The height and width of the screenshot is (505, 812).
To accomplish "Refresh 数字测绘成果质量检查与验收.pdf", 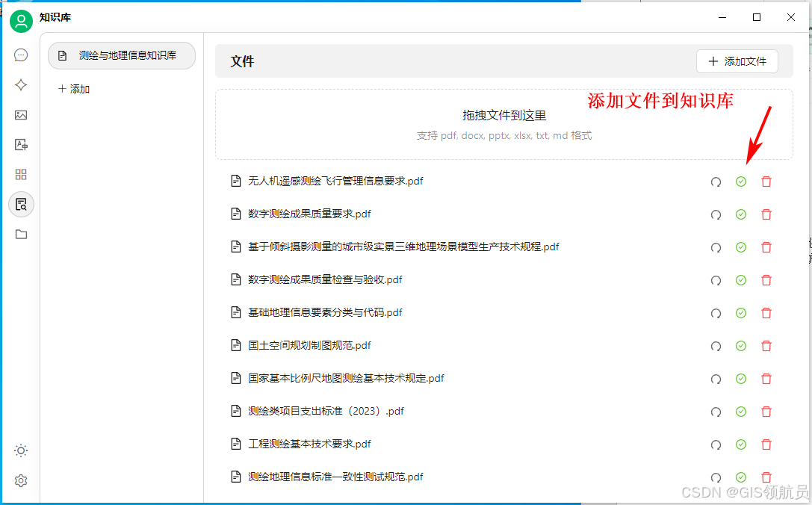I will click(716, 281).
